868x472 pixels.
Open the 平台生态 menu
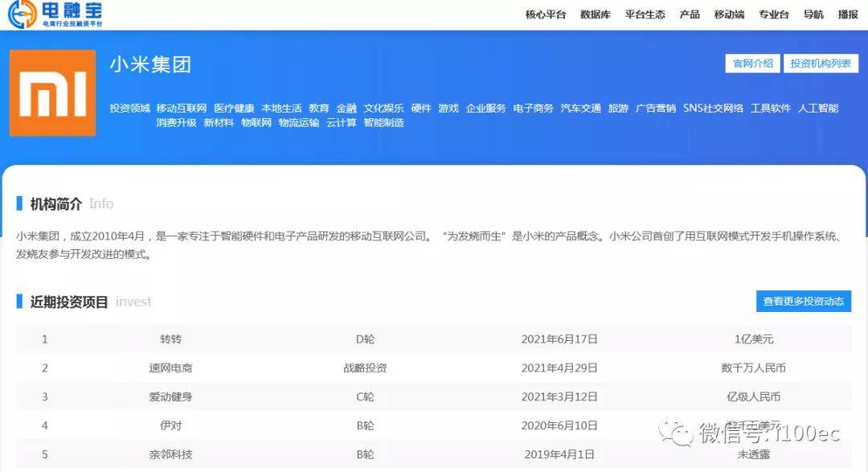pyautogui.click(x=645, y=14)
